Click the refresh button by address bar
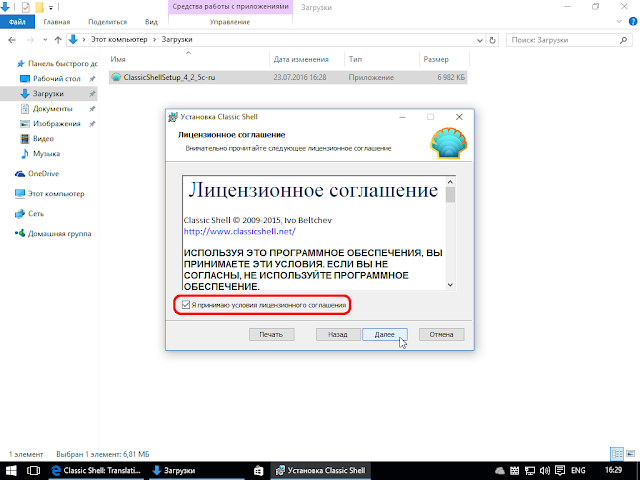The width and height of the screenshot is (640, 480). click(492, 40)
